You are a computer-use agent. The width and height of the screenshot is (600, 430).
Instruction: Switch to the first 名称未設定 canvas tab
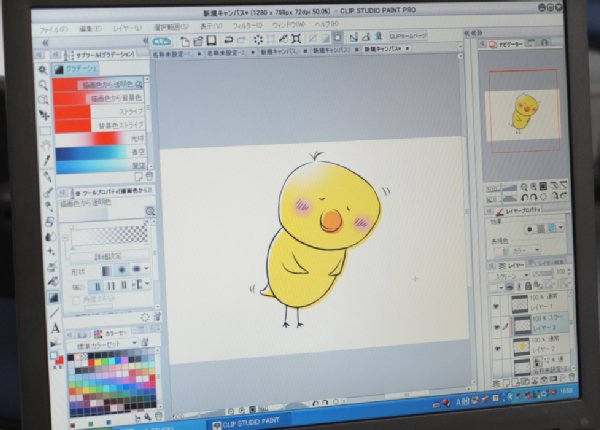[177, 54]
